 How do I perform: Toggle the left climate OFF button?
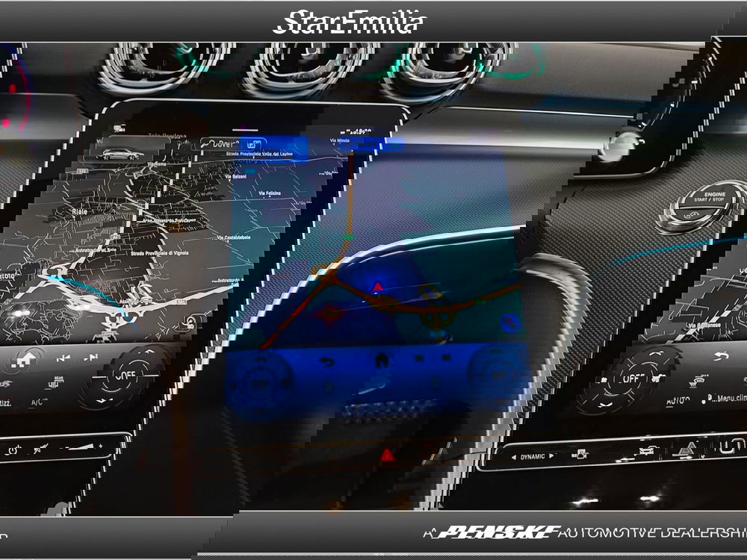125,376
